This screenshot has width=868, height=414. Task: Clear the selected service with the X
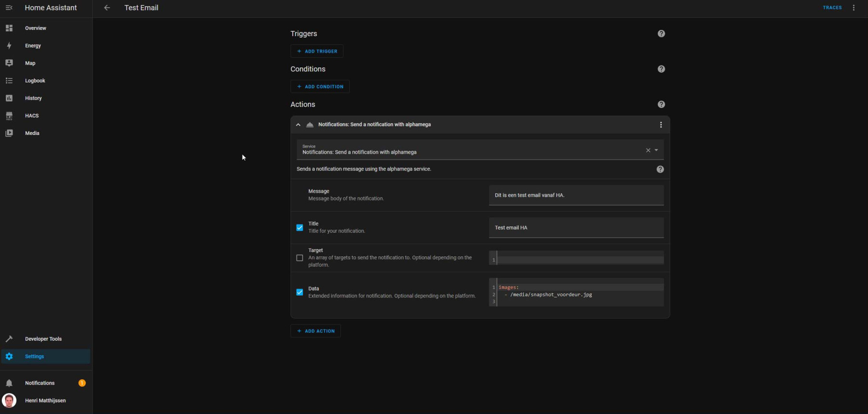pyautogui.click(x=648, y=150)
